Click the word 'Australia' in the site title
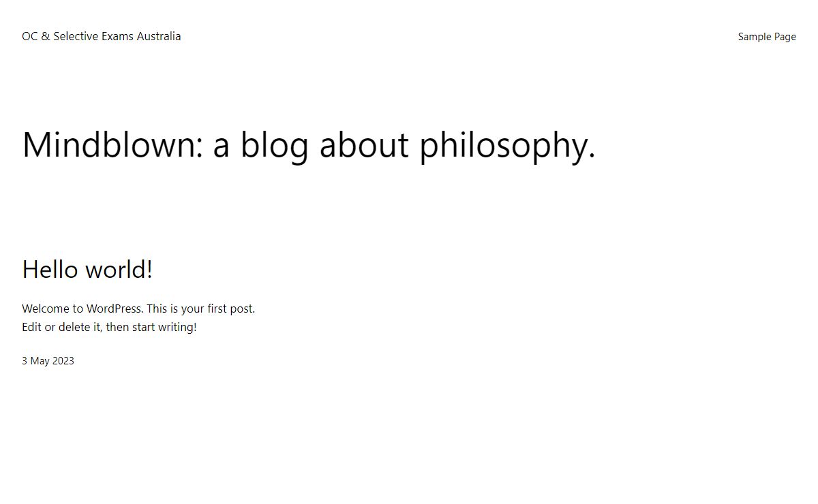The height and width of the screenshot is (504, 818). click(159, 36)
